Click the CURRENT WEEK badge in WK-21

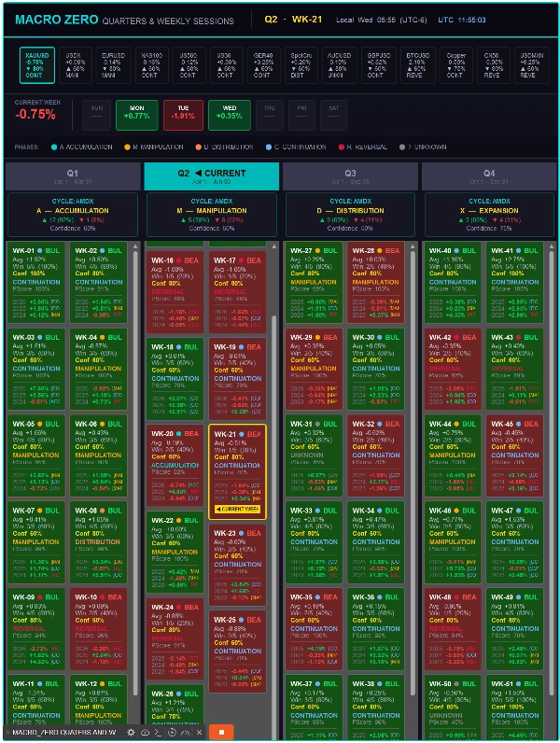237,509
